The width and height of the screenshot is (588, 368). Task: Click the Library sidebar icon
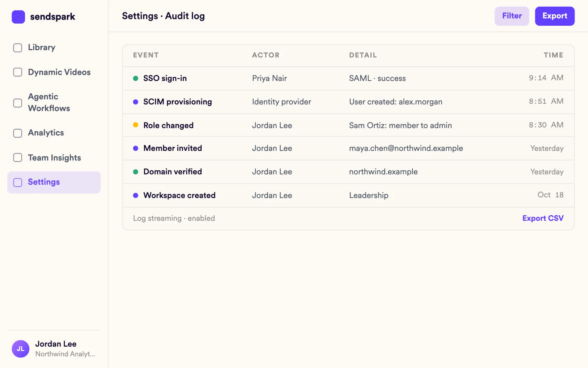click(x=18, y=48)
